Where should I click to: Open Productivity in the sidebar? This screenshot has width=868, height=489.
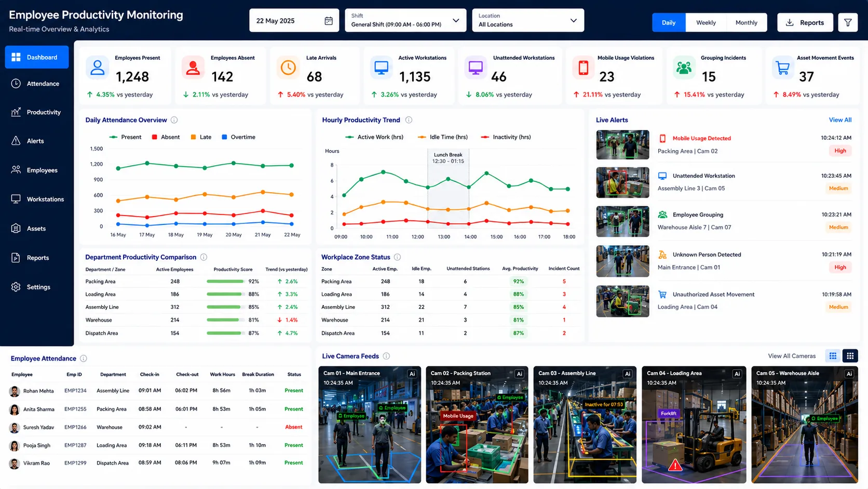[37, 112]
